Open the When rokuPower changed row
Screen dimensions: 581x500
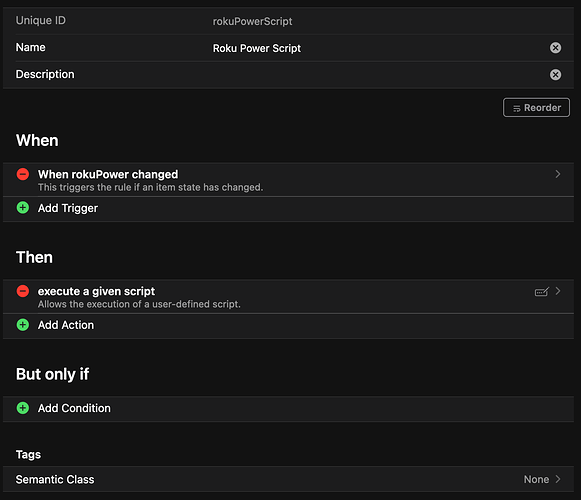point(288,180)
